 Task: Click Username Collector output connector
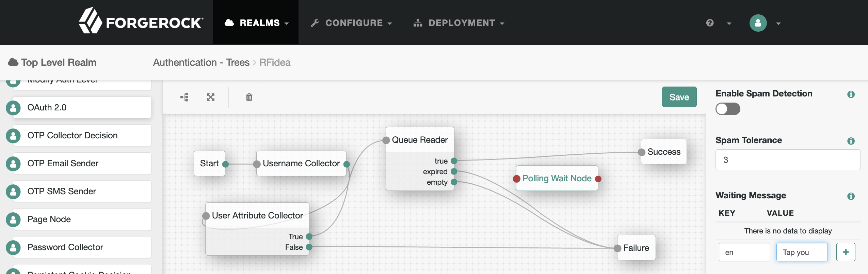pos(347,164)
